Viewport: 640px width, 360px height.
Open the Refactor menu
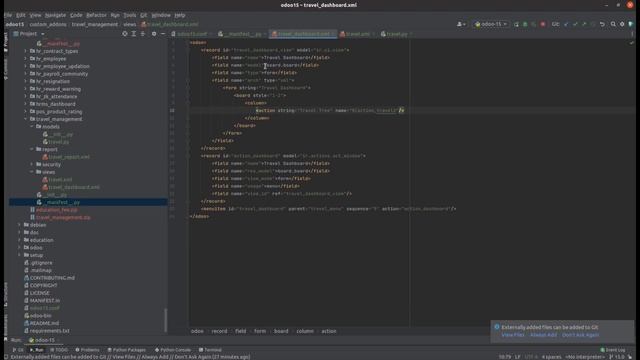point(96,15)
